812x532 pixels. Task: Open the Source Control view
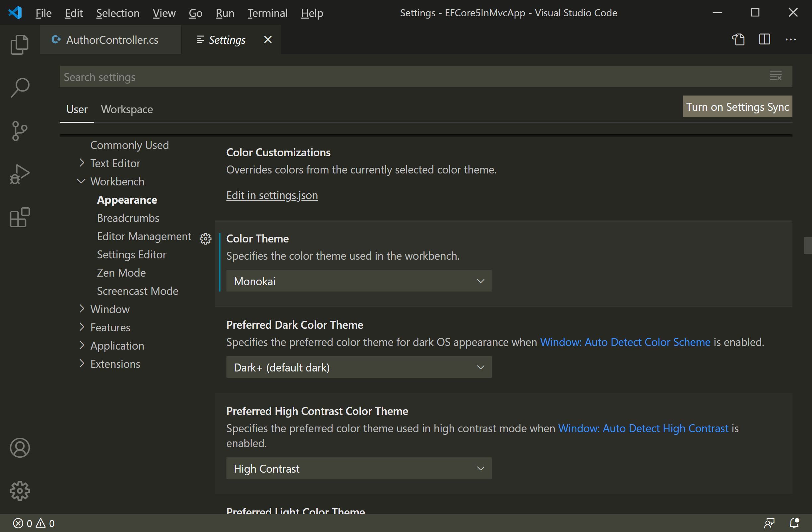pos(20,131)
